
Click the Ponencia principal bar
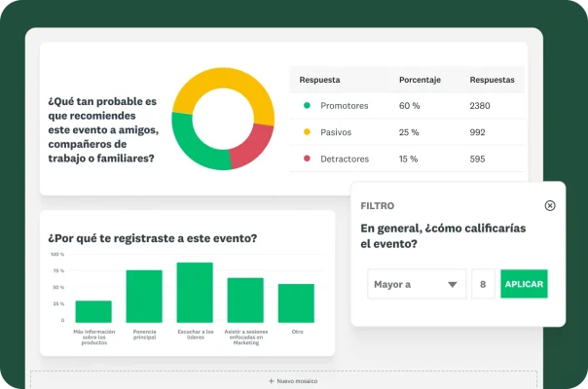(x=144, y=296)
